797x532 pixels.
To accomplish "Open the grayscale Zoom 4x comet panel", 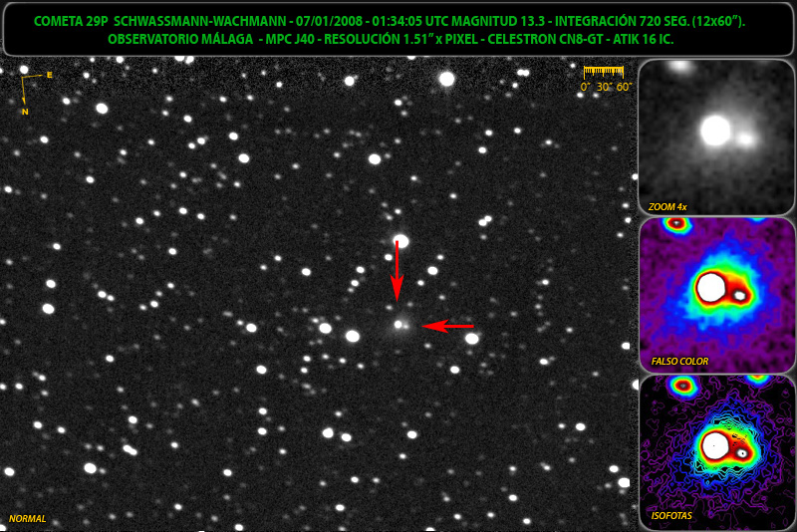I will pyautogui.click(x=715, y=136).
